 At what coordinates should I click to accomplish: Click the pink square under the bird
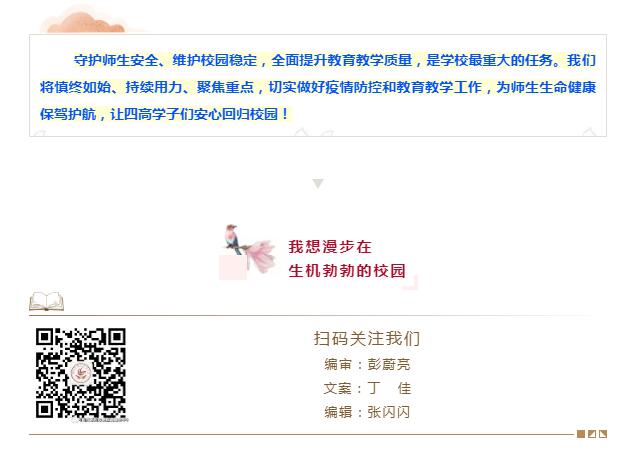[x=233, y=267]
